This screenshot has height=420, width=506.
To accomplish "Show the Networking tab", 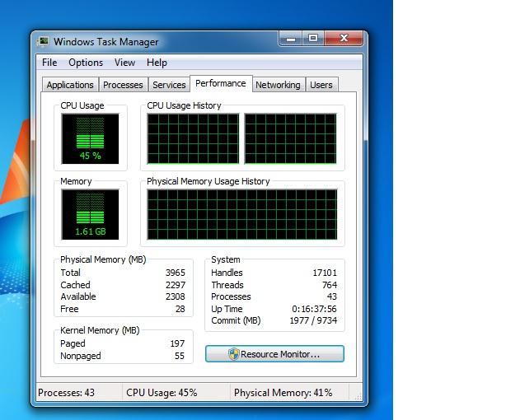I will [x=278, y=85].
